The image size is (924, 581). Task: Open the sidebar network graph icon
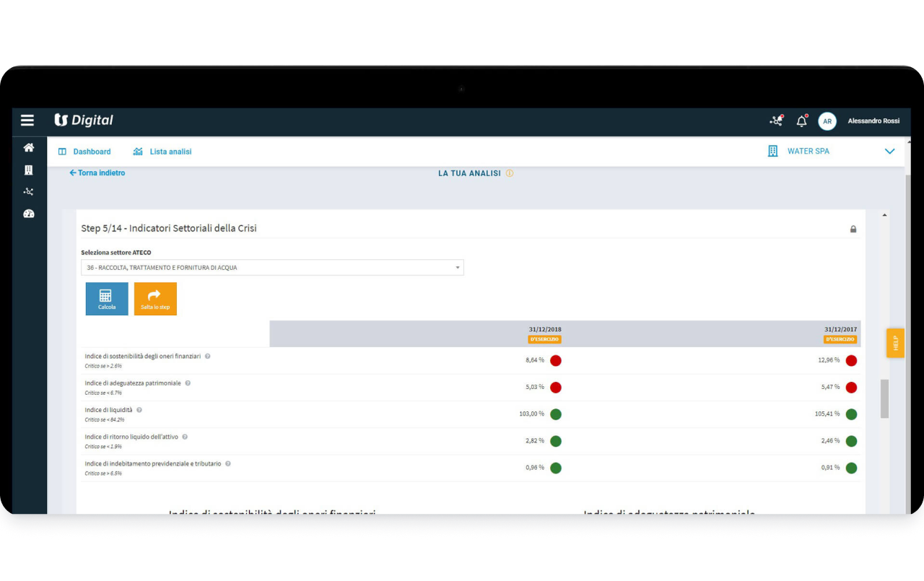tap(29, 192)
